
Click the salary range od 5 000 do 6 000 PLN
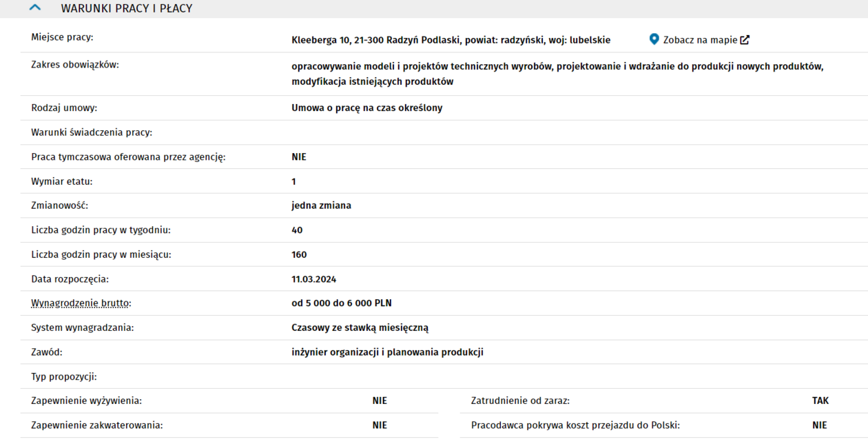(x=342, y=303)
